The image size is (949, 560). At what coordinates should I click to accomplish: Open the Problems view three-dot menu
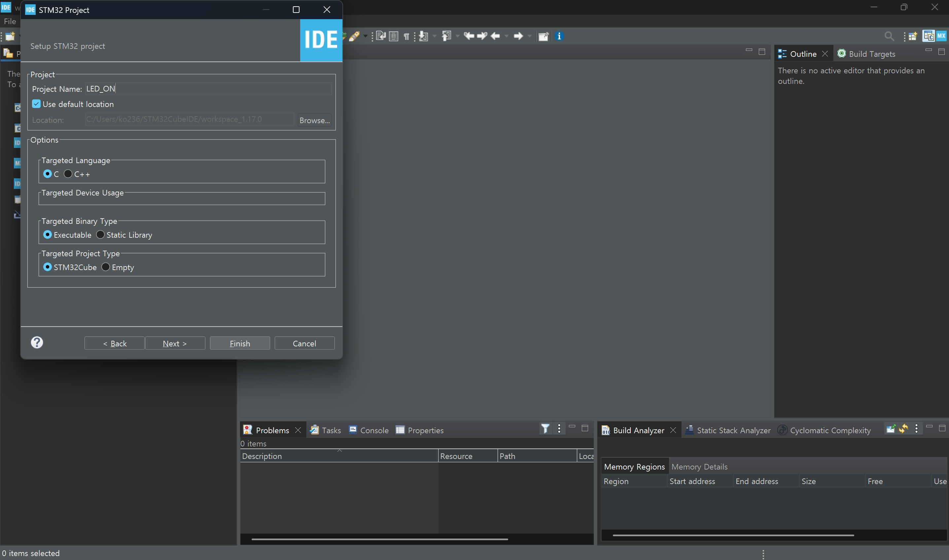point(559,429)
